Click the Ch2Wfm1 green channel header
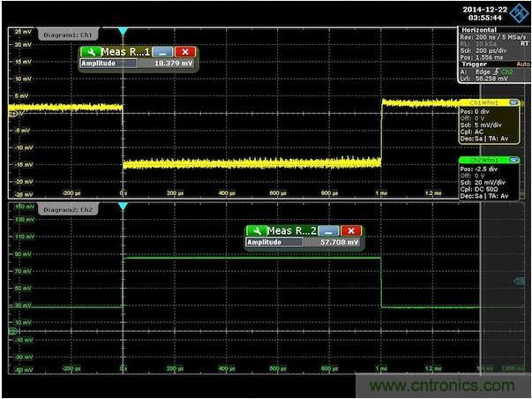Screen dimensions: 532x399 tap(483, 160)
